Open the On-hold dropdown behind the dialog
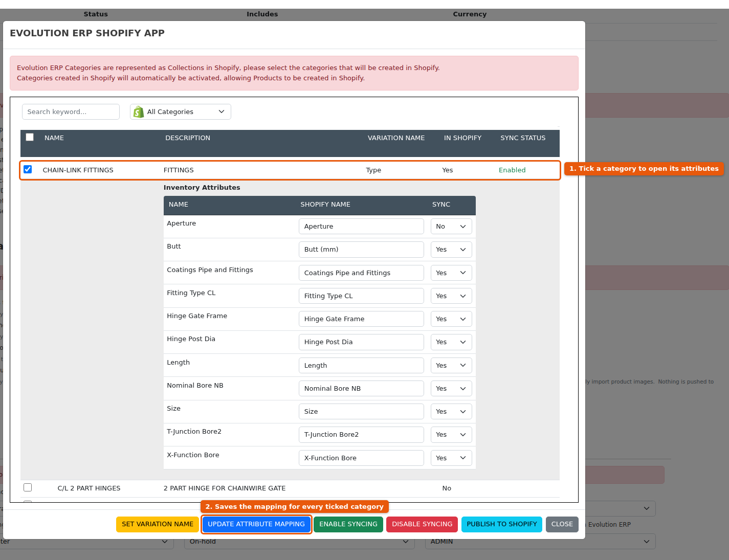The height and width of the screenshot is (560, 729). pyautogui.click(x=299, y=542)
